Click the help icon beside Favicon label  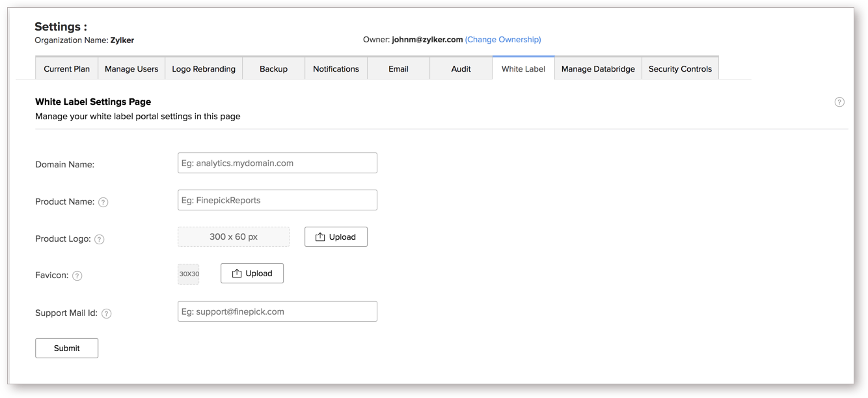coord(77,276)
